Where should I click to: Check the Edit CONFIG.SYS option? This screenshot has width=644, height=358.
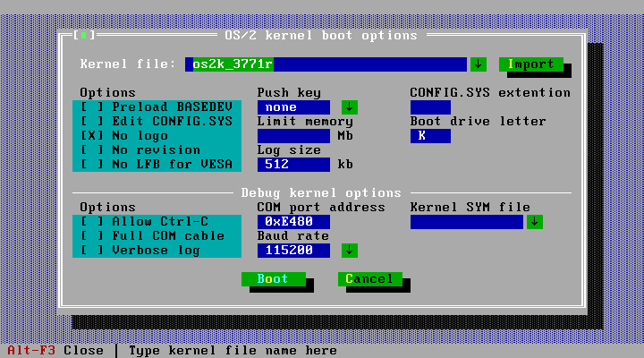(157, 121)
